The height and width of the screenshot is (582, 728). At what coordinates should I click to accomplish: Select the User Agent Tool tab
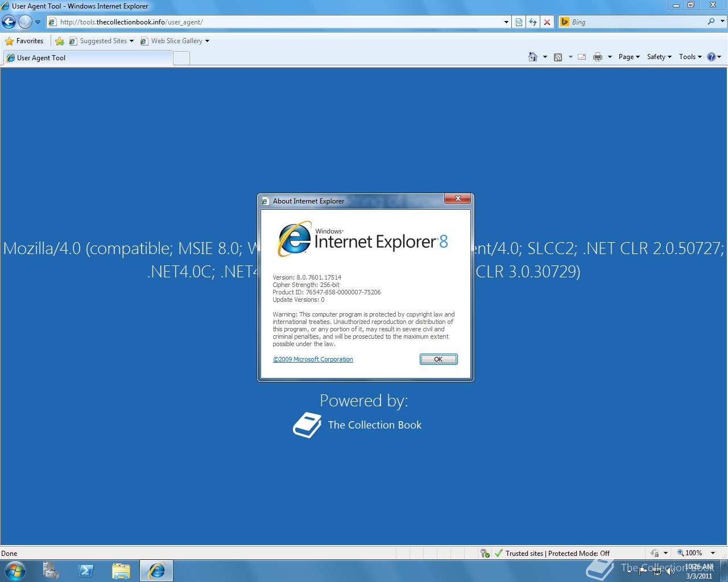tap(88, 58)
